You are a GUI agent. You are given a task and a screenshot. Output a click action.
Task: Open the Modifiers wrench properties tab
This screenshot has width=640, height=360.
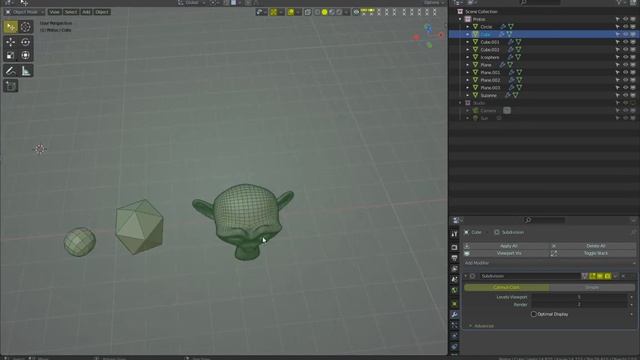click(454, 315)
